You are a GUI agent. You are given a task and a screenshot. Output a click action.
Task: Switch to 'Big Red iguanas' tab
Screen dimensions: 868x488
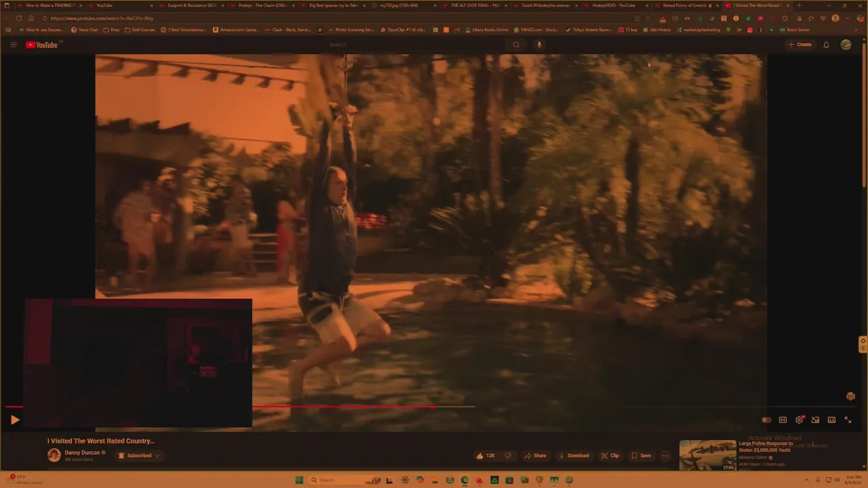coord(332,5)
